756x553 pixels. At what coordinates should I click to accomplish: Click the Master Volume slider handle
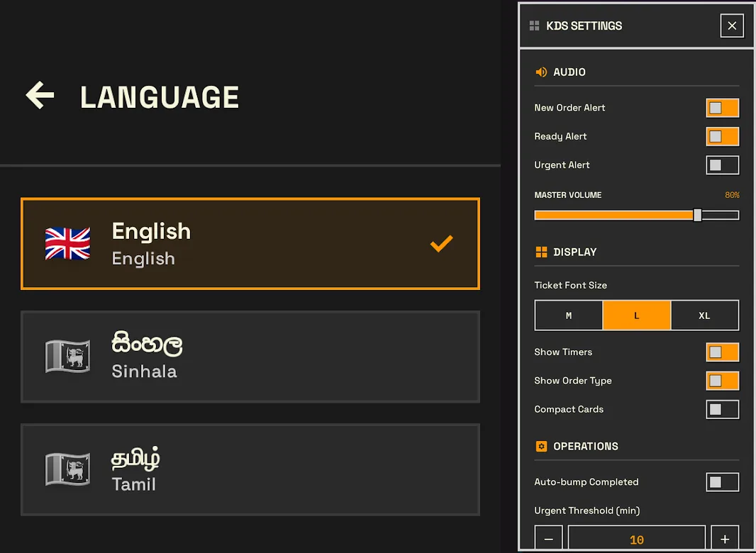click(697, 215)
